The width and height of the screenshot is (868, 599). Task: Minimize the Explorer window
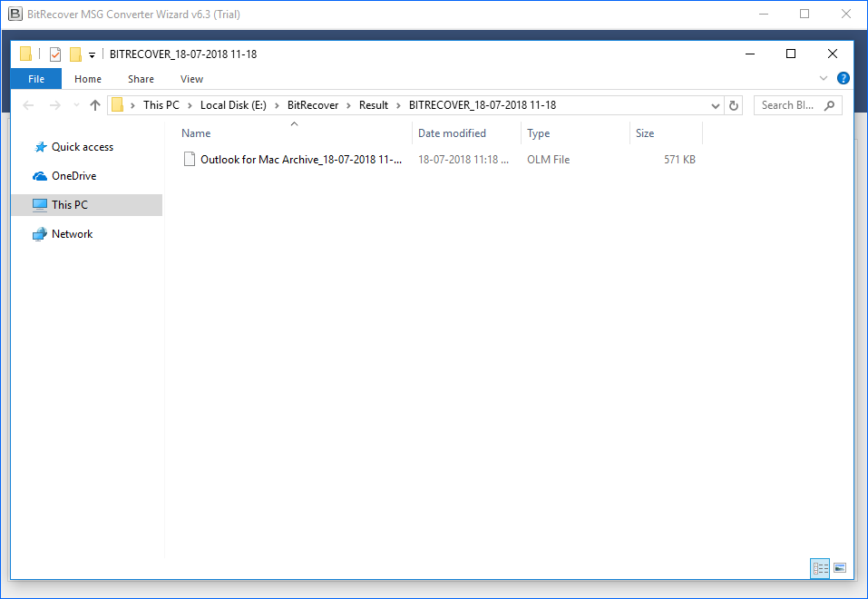[750, 54]
